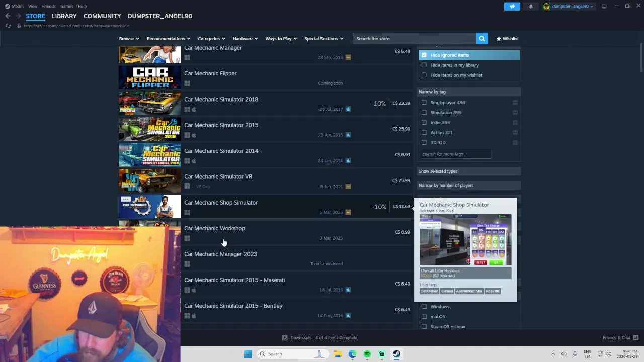Image resolution: width=644 pixels, height=362 pixels.
Task: Open Car Mechanic Flipper result
Action: point(265,77)
